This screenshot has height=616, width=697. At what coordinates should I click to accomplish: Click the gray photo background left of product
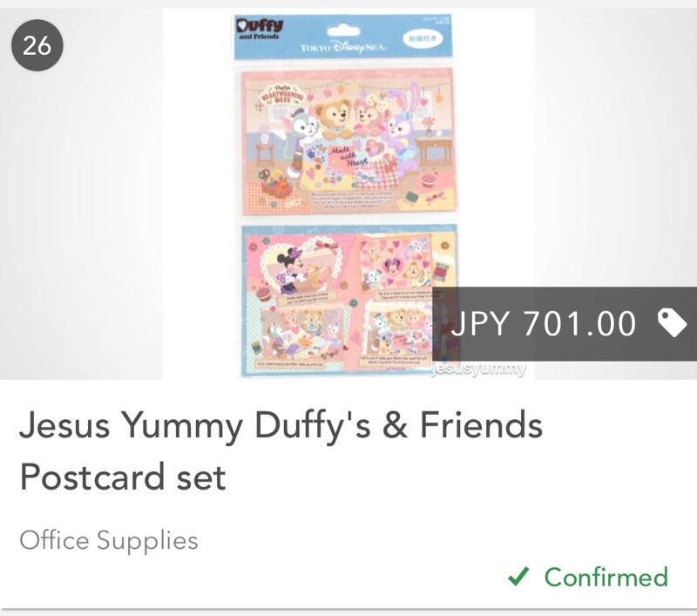(x=81, y=213)
